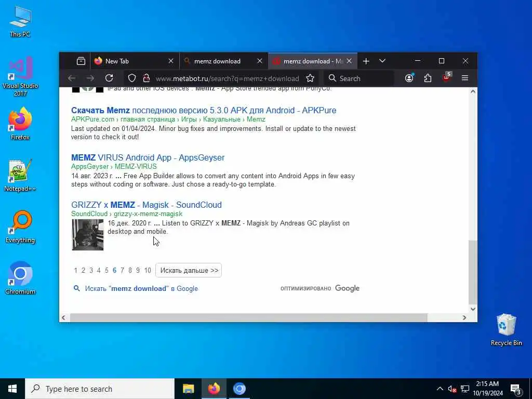This screenshot has width=532, height=399.
Task: Select Visual Studio 2017 desktop shortcut
Action: [x=20, y=76]
